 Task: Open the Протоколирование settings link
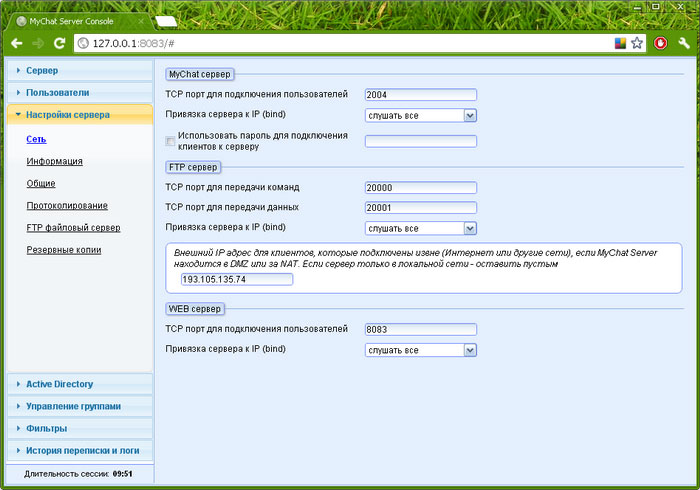(67, 206)
